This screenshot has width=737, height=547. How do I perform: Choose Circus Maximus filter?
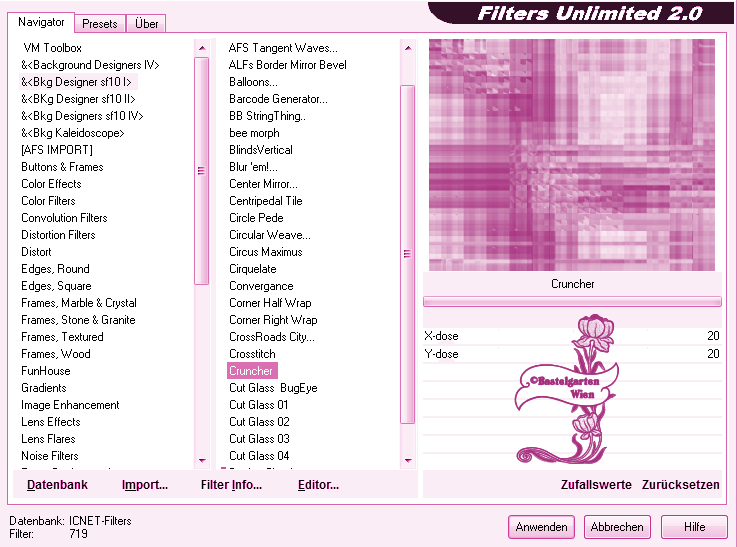pyautogui.click(x=266, y=252)
